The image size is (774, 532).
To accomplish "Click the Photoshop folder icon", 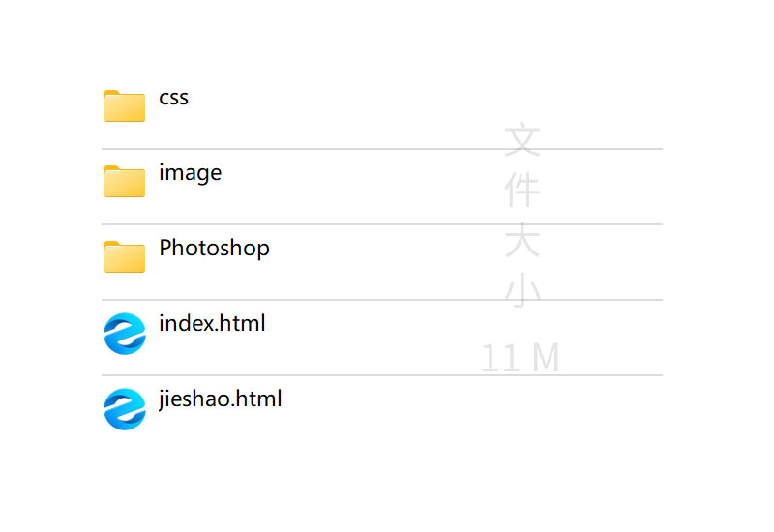I will tap(125, 256).
